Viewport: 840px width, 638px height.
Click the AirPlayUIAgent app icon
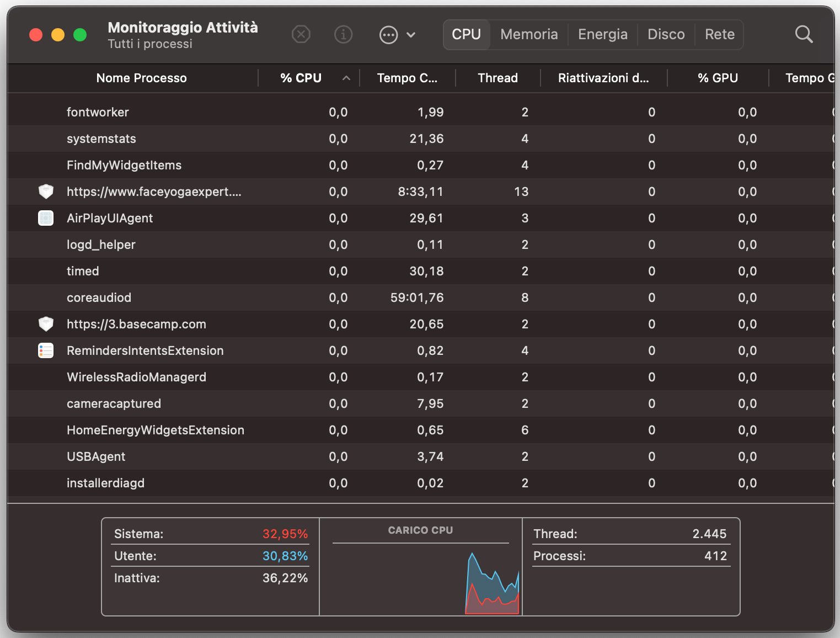coord(46,218)
